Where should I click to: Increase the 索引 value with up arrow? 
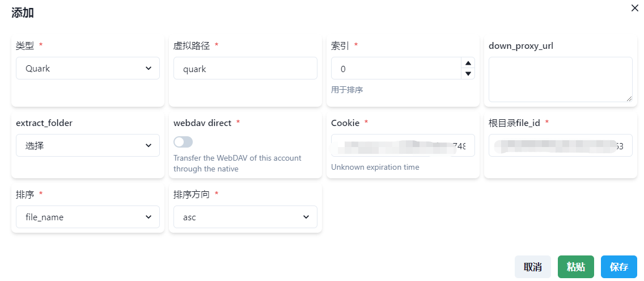[x=468, y=63]
